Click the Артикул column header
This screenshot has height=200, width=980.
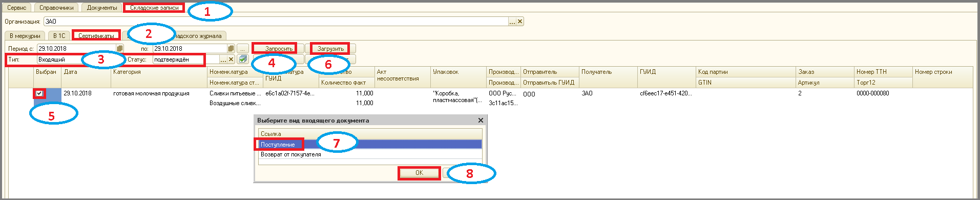[x=825, y=83]
